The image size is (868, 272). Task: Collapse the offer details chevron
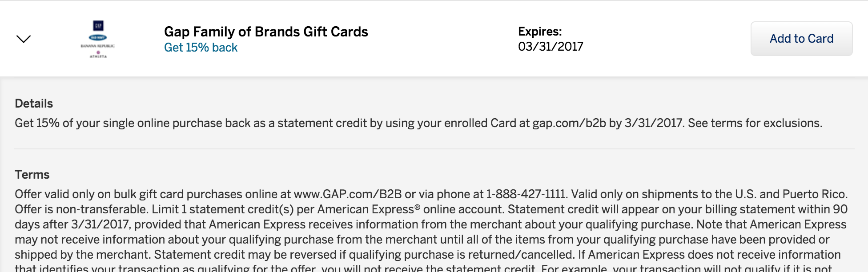coord(23,39)
